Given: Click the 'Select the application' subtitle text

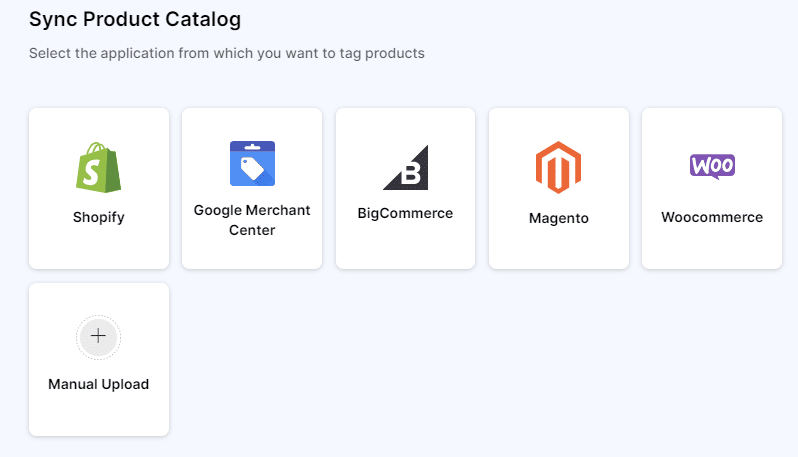Looking at the screenshot, I should 227,53.
